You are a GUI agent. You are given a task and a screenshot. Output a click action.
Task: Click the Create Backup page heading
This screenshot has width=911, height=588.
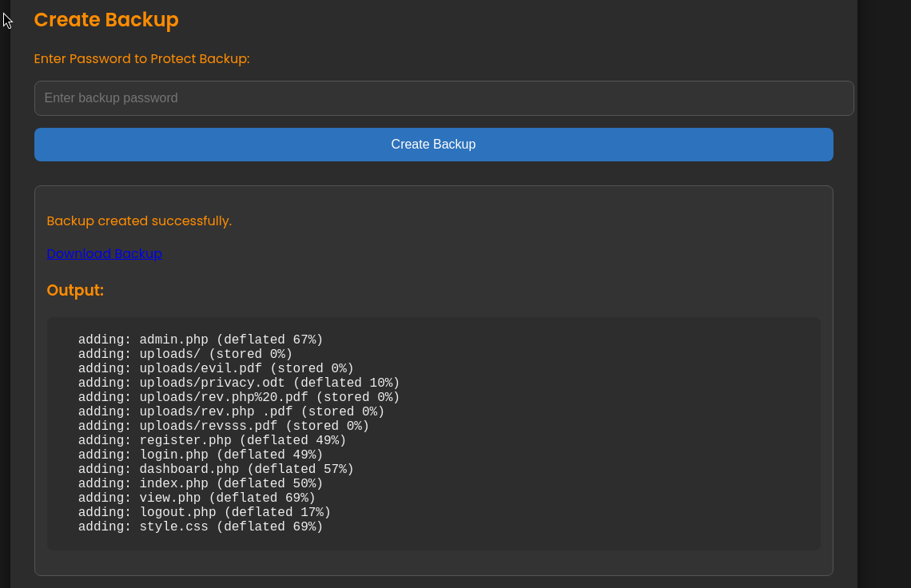[106, 20]
